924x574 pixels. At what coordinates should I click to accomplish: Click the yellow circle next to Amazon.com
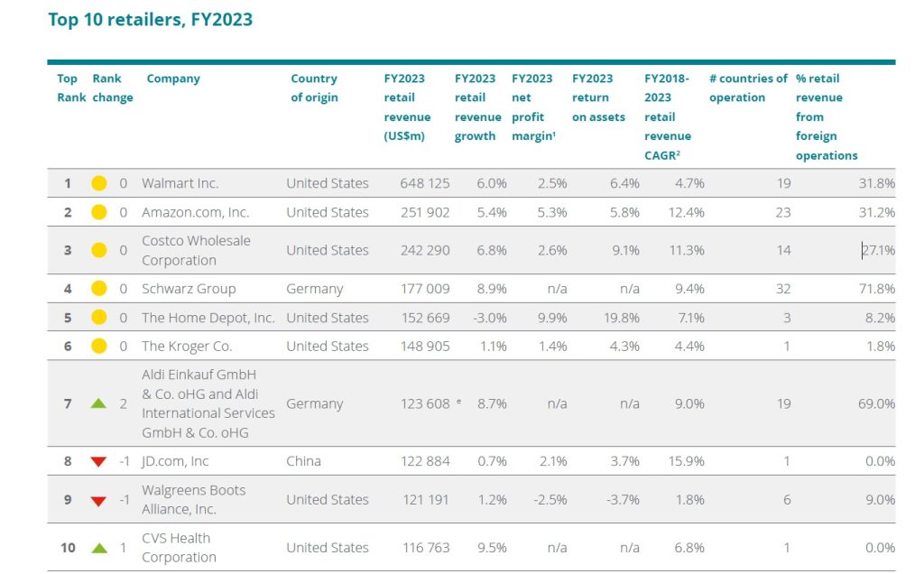pos(99,212)
